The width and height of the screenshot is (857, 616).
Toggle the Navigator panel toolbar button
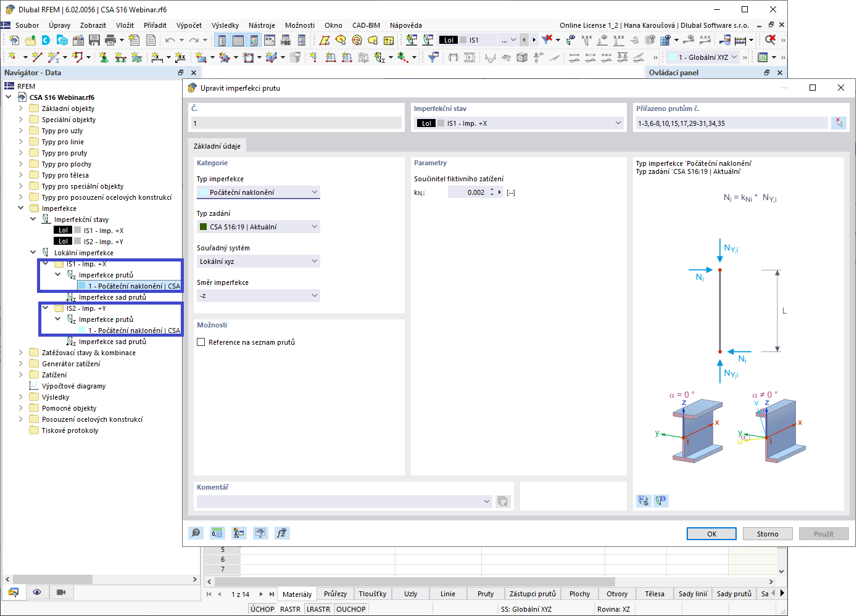coord(222,40)
